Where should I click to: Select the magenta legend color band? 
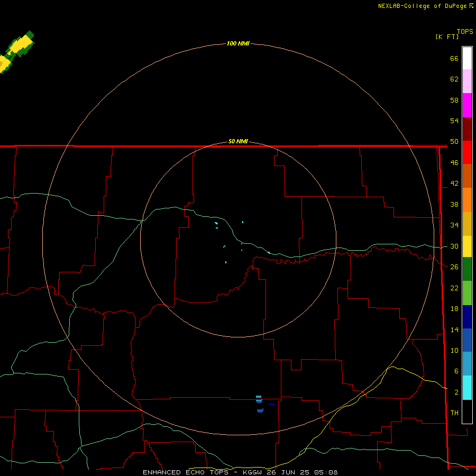467,105
